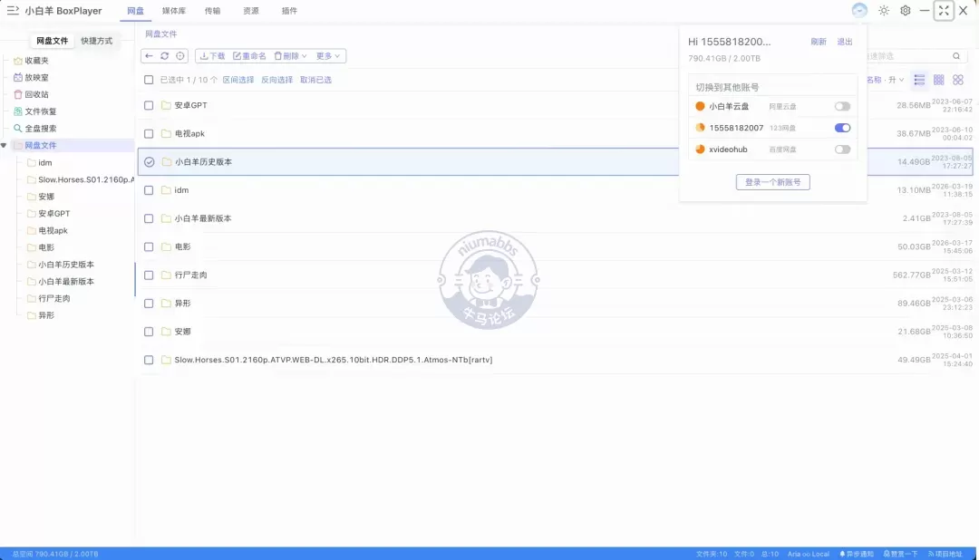Switch to the large thumbnail view icon
This screenshot has height=560, width=979.
(958, 80)
